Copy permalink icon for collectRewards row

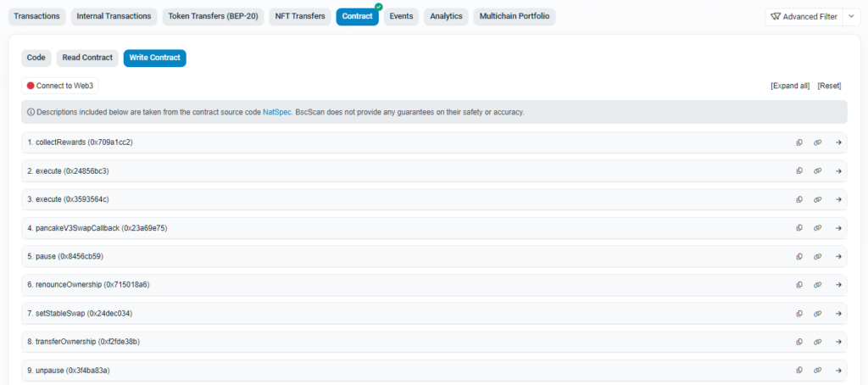point(818,142)
